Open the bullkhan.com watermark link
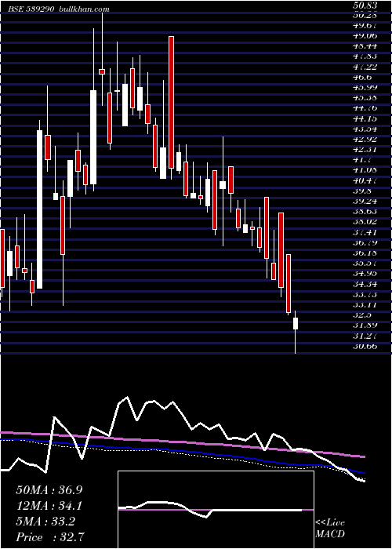 (83, 9)
